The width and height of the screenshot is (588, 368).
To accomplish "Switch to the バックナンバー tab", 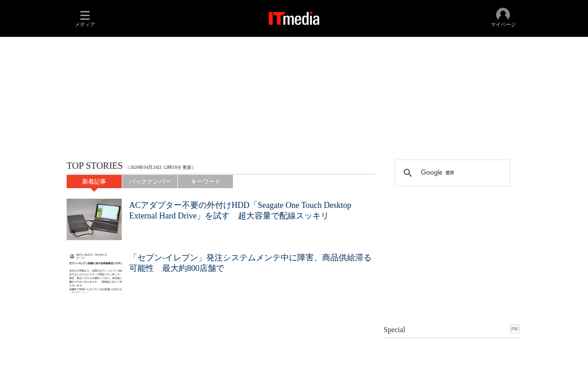I will [150, 181].
